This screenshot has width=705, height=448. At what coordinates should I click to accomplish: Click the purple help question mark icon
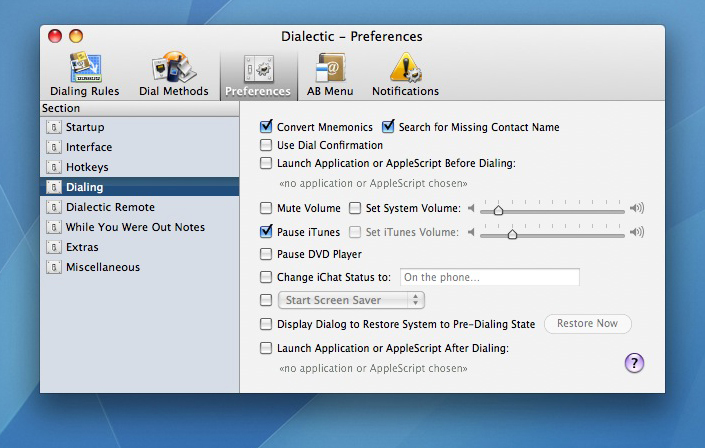click(x=634, y=362)
